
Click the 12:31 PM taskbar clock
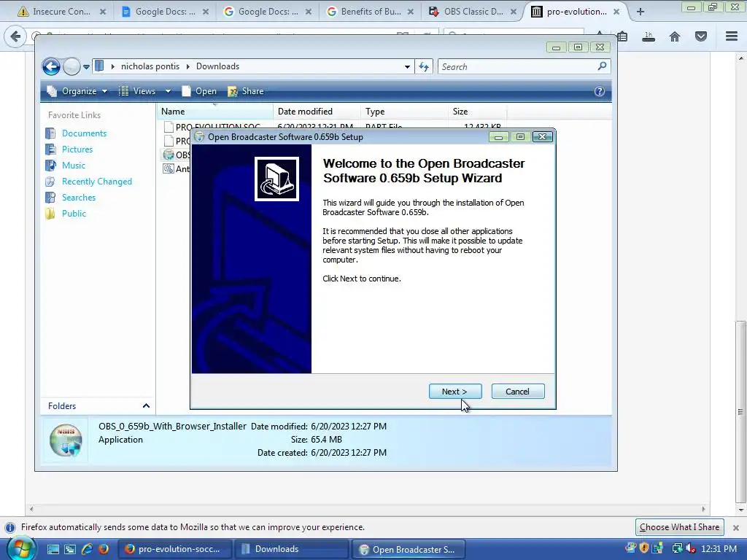719,549
